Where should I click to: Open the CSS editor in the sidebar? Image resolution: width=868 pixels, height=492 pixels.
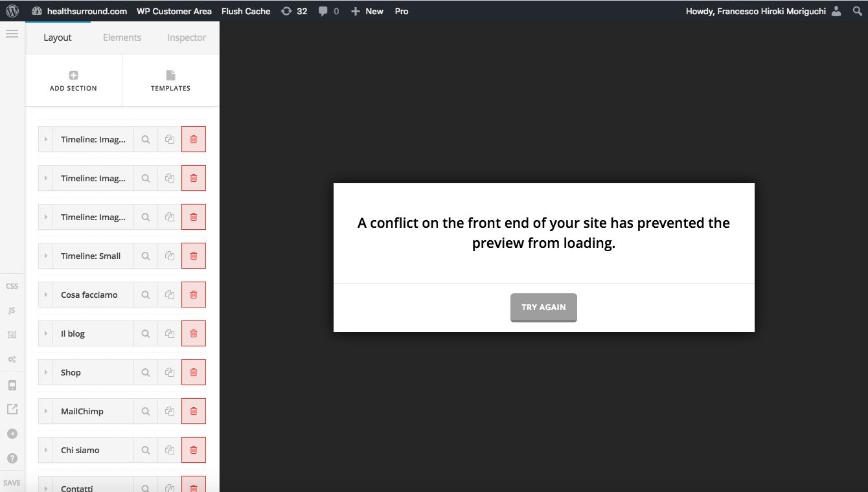(x=12, y=285)
